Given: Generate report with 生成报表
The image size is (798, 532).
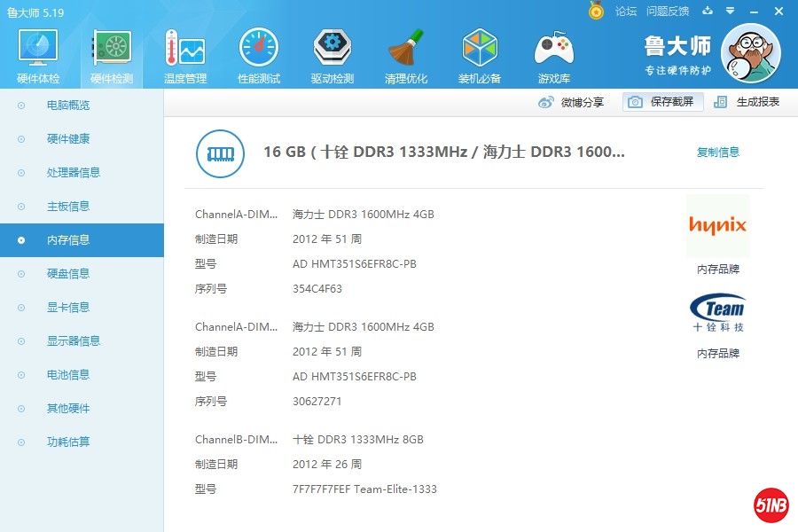Looking at the screenshot, I should pyautogui.click(x=747, y=102).
